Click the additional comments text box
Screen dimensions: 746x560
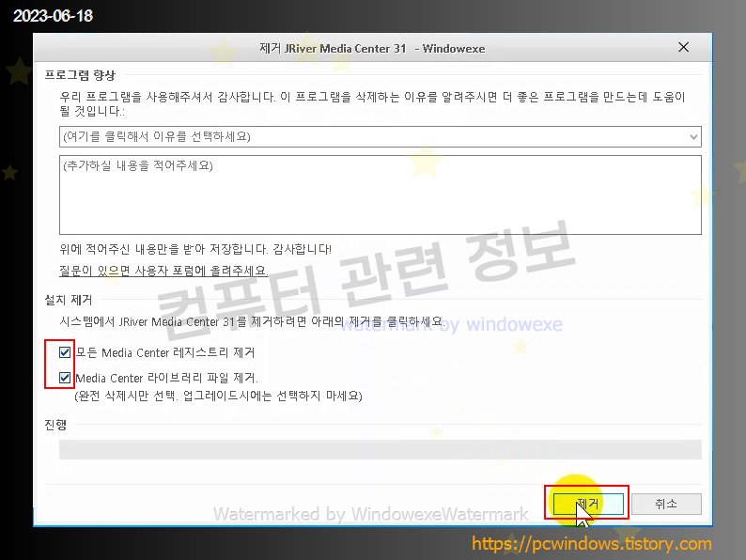click(381, 195)
